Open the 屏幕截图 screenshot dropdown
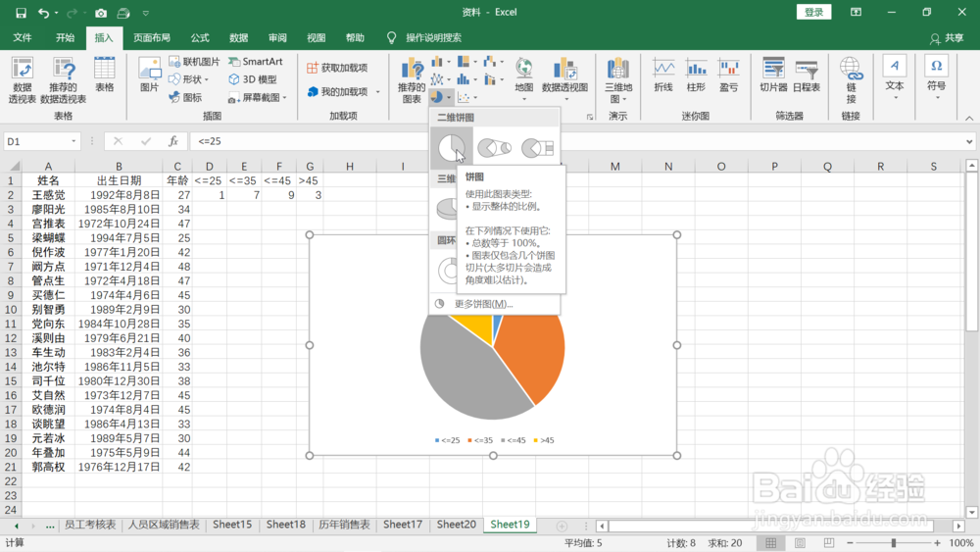The image size is (980, 552). coord(284,98)
